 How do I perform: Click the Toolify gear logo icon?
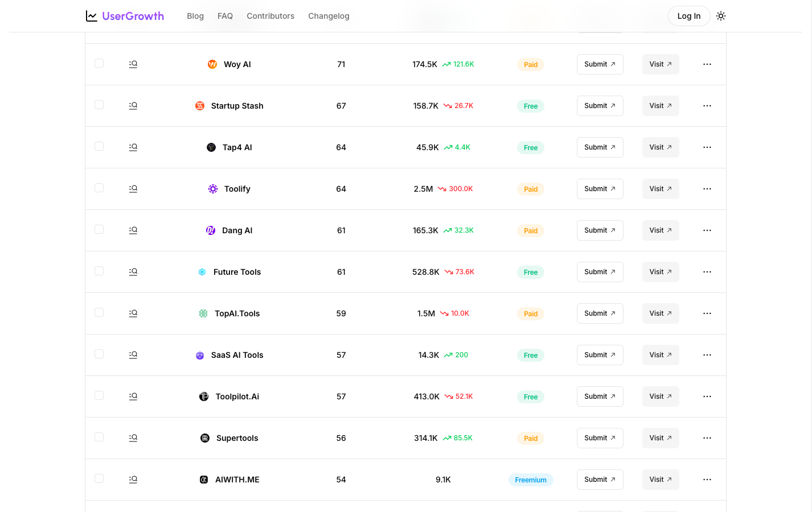pos(212,188)
